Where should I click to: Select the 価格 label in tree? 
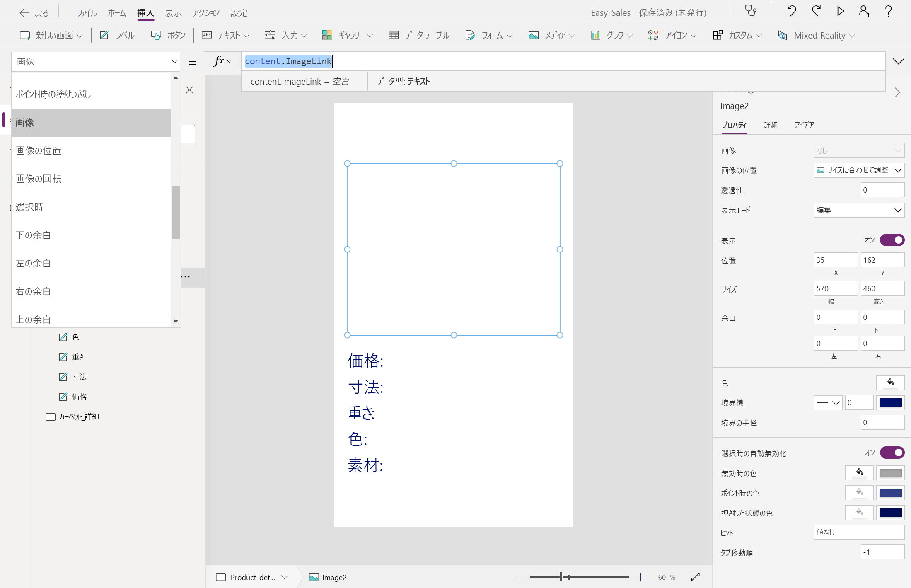tap(79, 397)
